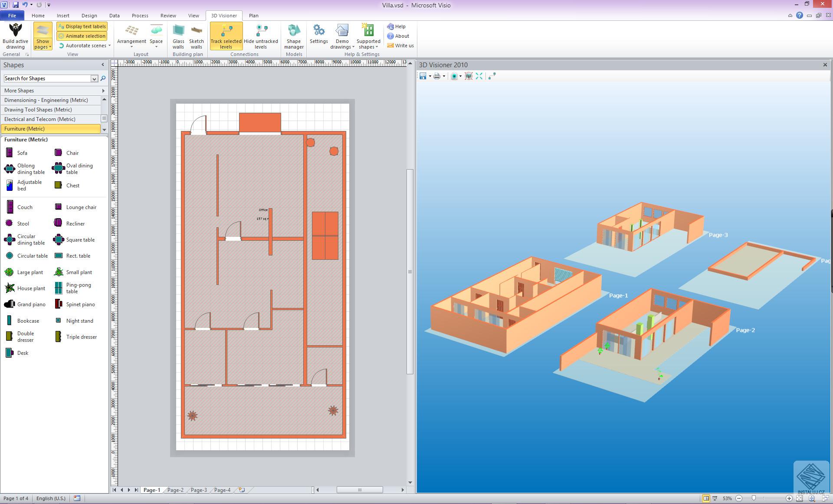Toggle Display text labels option
Viewport: 833px width, 504px height.
(82, 26)
